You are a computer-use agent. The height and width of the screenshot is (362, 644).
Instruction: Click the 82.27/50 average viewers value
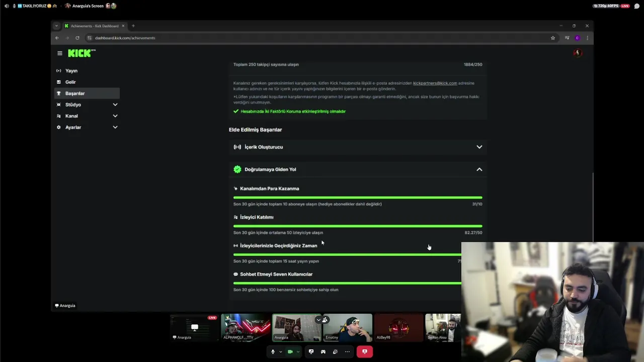click(473, 233)
